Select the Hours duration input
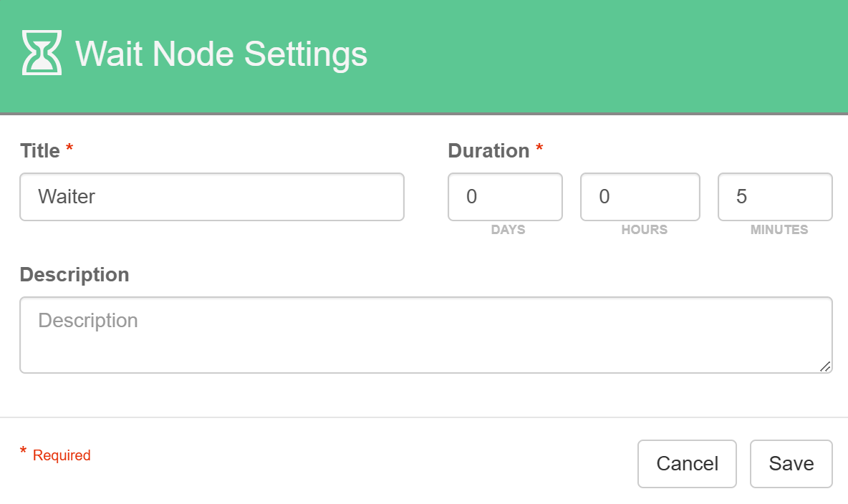848x504 pixels. coord(640,197)
